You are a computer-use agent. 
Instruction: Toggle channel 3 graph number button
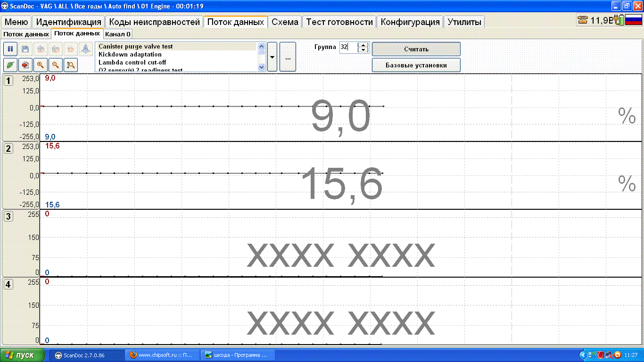[x=8, y=216]
